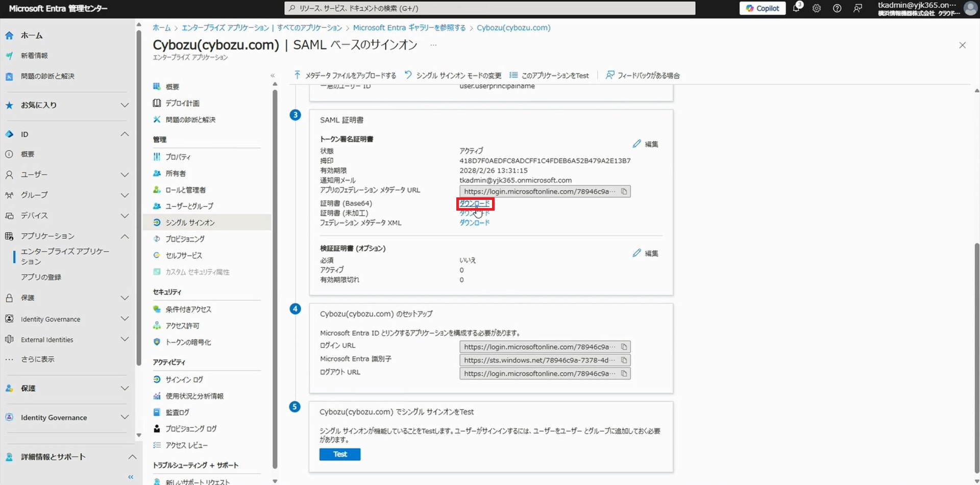Expand デバイス menu
Screen dimensions: 980x485
click(124, 216)
